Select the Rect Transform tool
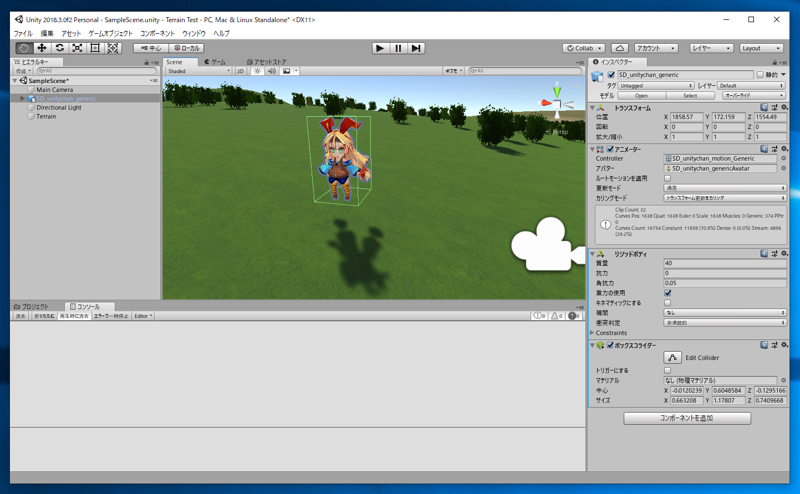Viewport: 800px width, 494px height. [x=95, y=48]
